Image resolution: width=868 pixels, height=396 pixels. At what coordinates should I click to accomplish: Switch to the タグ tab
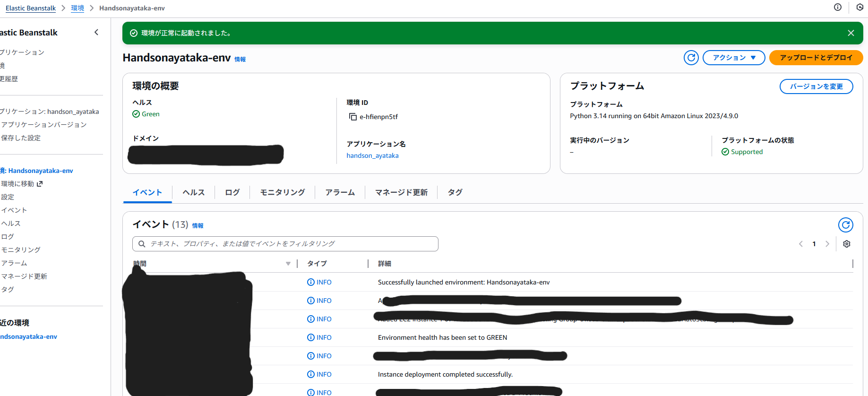[x=455, y=192]
